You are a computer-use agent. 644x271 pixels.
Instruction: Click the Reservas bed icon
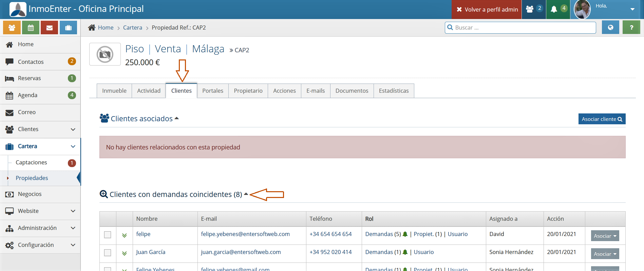click(x=10, y=79)
